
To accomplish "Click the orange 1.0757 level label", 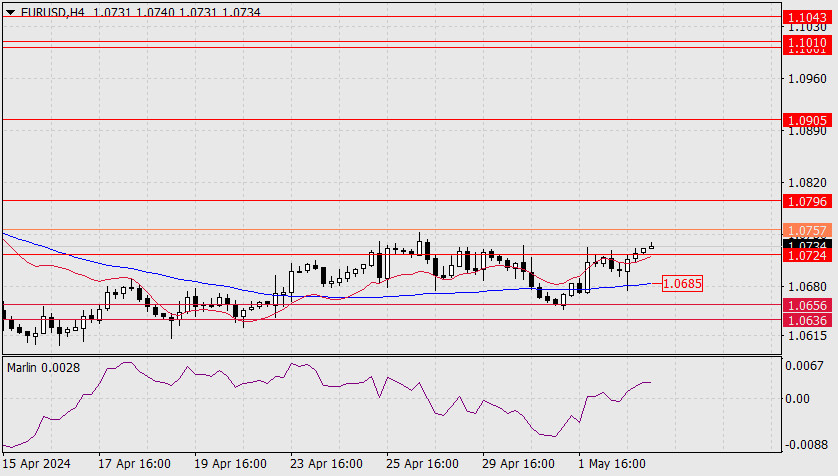I will [x=808, y=230].
